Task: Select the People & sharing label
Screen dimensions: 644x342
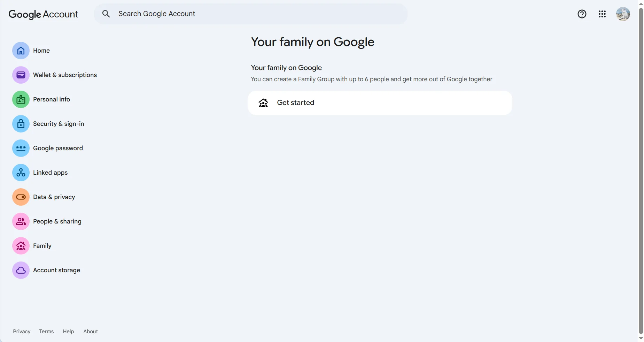Action: [57, 221]
